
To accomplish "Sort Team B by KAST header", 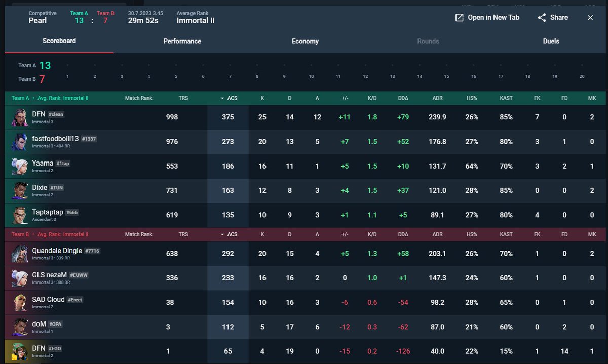I will tap(506, 234).
